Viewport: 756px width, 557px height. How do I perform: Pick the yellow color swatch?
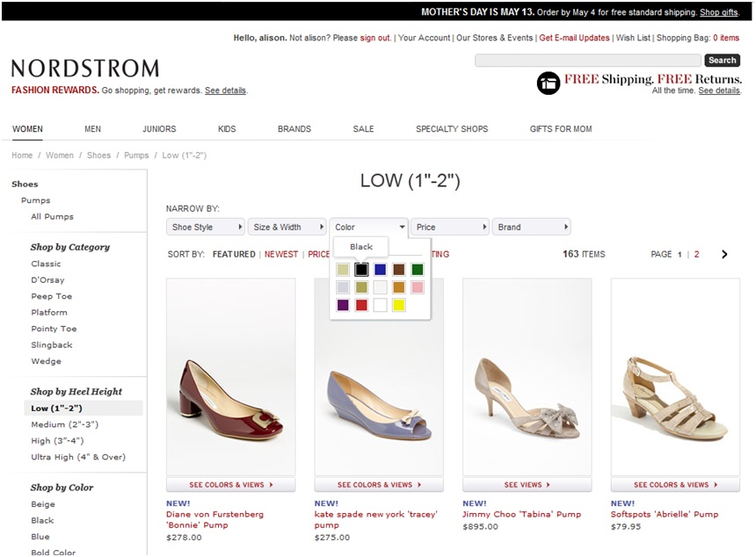tap(398, 305)
